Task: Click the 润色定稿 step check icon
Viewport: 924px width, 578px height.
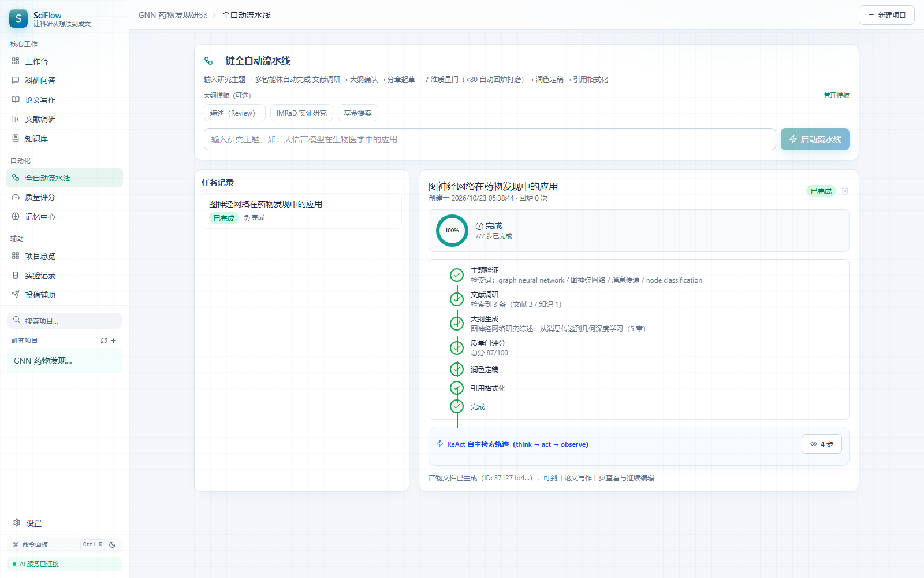Action: pos(457,369)
